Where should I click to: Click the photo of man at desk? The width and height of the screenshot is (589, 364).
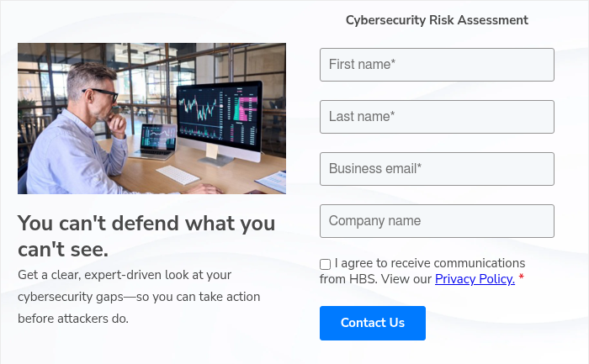point(151,119)
